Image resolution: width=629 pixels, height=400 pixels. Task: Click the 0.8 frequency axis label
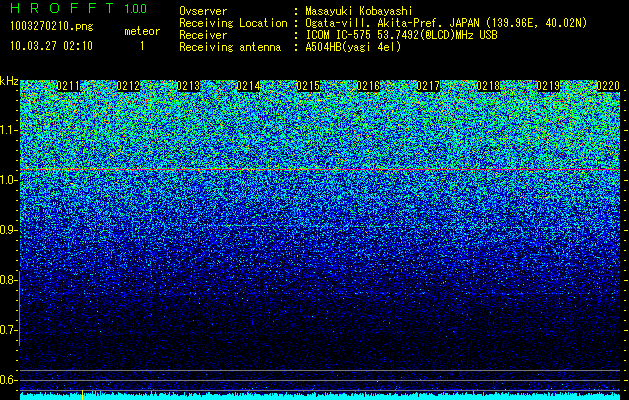(8, 280)
